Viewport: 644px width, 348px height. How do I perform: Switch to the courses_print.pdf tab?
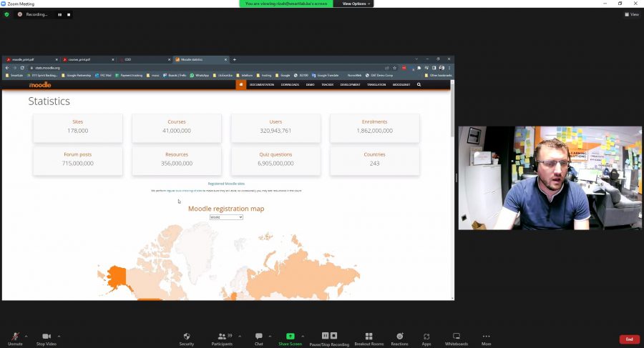point(88,59)
